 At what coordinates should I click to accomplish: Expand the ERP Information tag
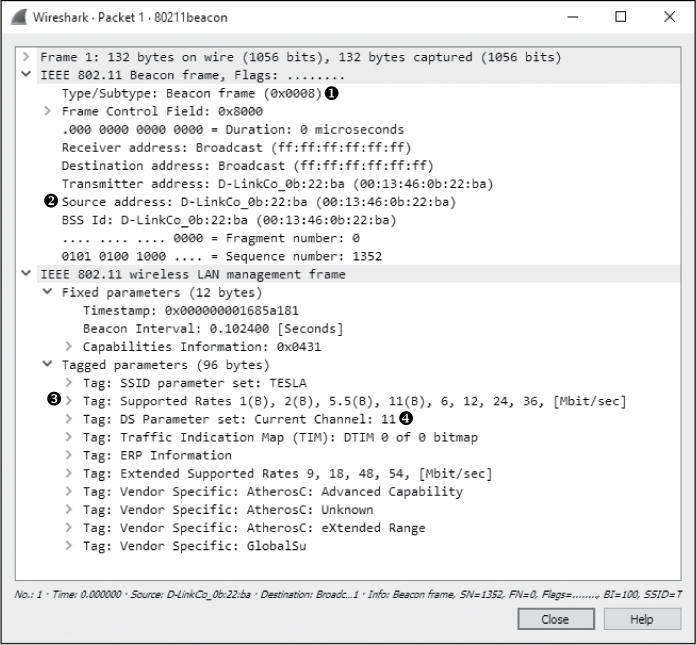pyautogui.click(x=68, y=455)
